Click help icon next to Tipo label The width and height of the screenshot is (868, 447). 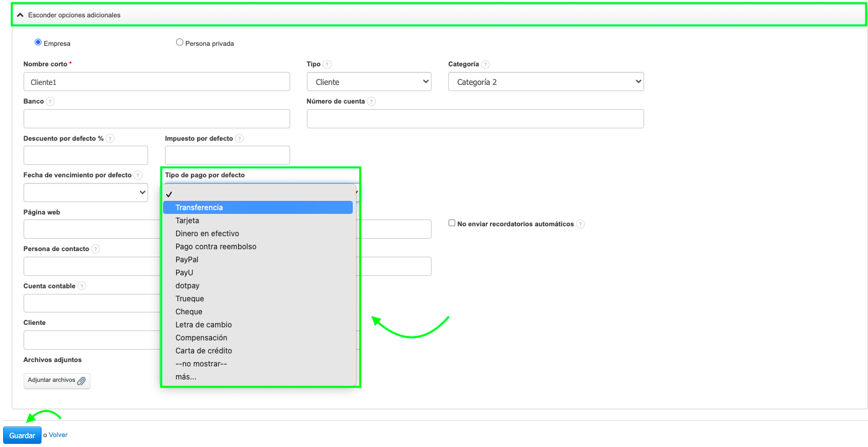(x=327, y=64)
